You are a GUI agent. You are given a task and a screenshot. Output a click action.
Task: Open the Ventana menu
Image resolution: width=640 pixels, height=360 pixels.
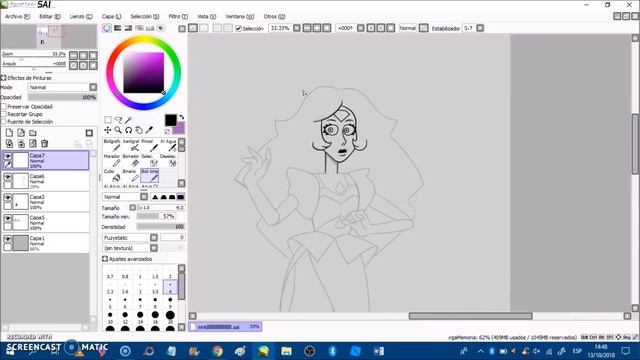pyautogui.click(x=240, y=16)
